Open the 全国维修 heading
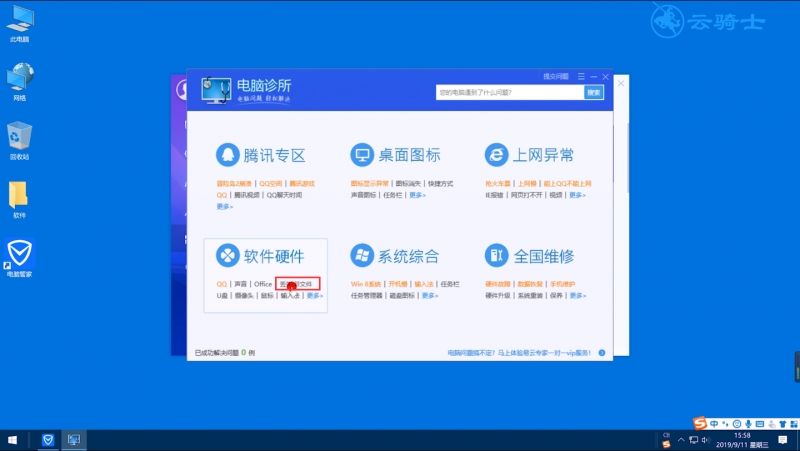This screenshot has width=800, height=451. tap(544, 256)
